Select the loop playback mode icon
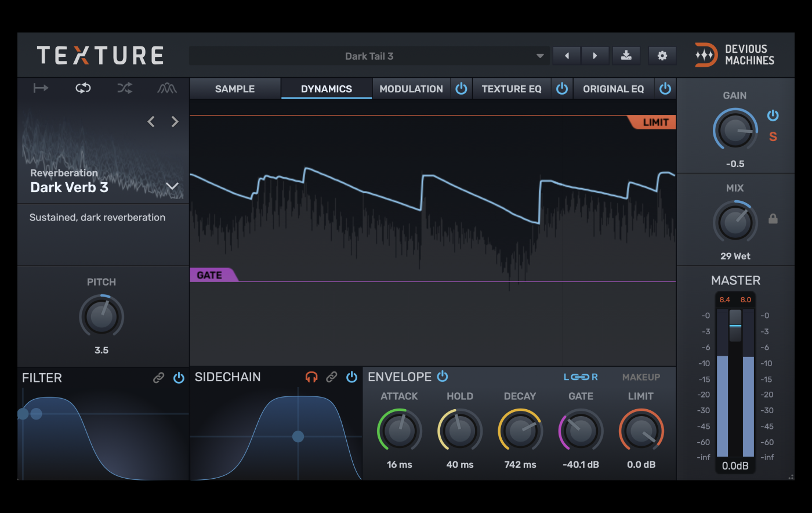This screenshot has height=513, width=812. point(83,88)
